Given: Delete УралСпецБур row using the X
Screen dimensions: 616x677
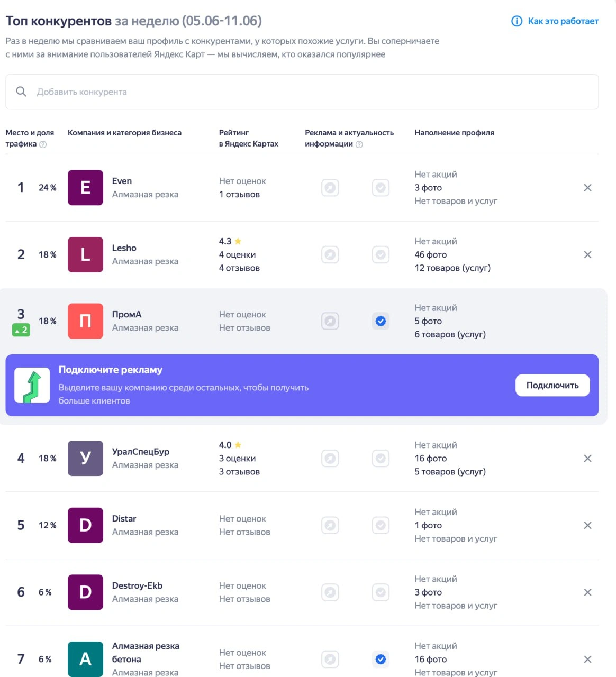Looking at the screenshot, I should click(x=587, y=459).
